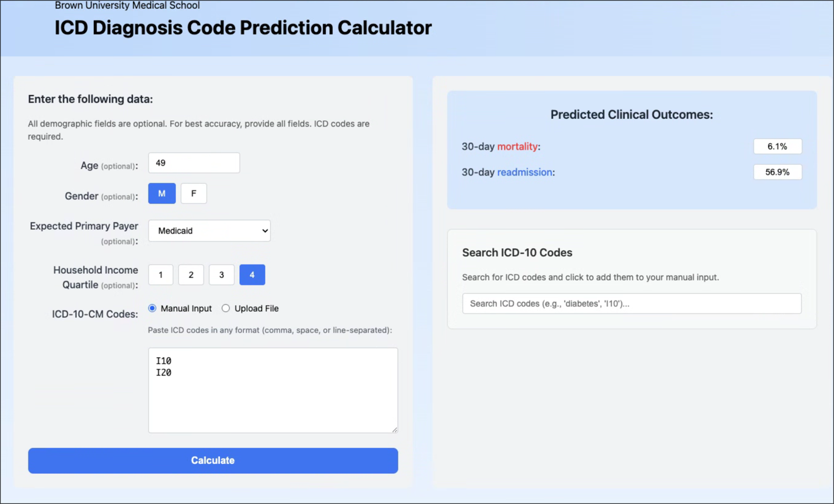Select gender M
Screen dimensions: 834x504
pyautogui.click(x=162, y=193)
